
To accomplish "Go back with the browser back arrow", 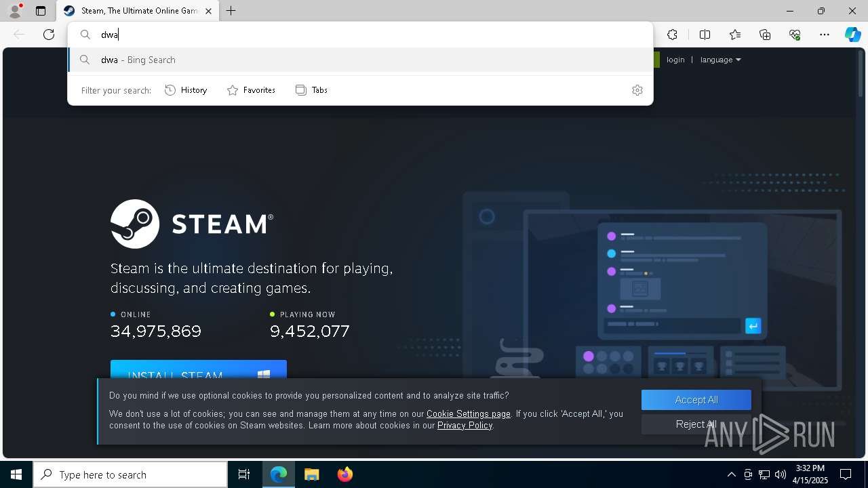I will [x=19, y=35].
